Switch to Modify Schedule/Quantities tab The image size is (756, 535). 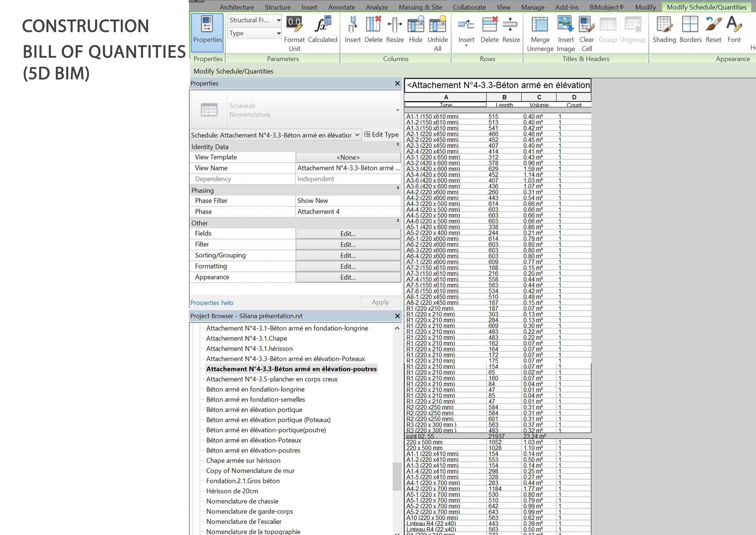(x=707, y=7)
